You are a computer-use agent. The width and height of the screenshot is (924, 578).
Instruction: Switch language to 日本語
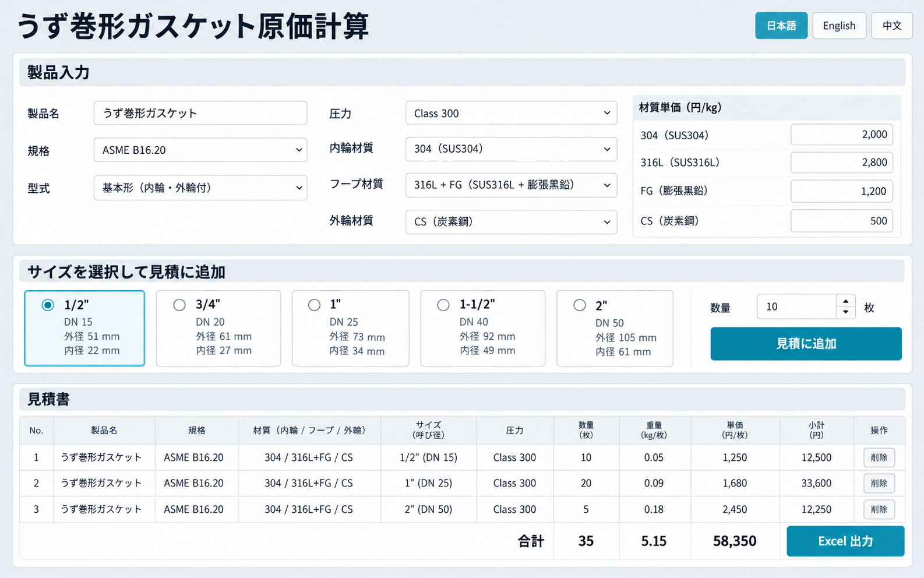coord(781,26)
